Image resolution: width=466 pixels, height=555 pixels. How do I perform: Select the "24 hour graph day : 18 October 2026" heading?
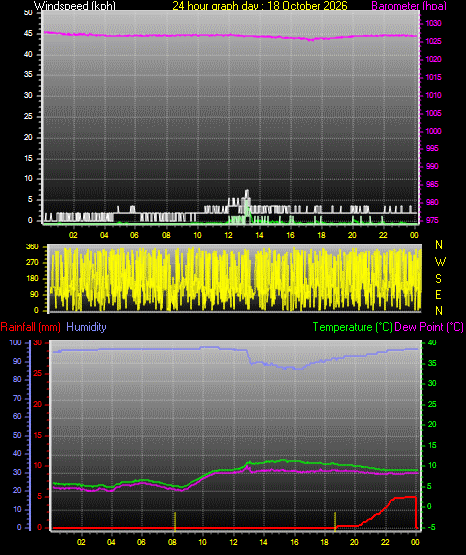pyautogui.click(x=260, y=6)
